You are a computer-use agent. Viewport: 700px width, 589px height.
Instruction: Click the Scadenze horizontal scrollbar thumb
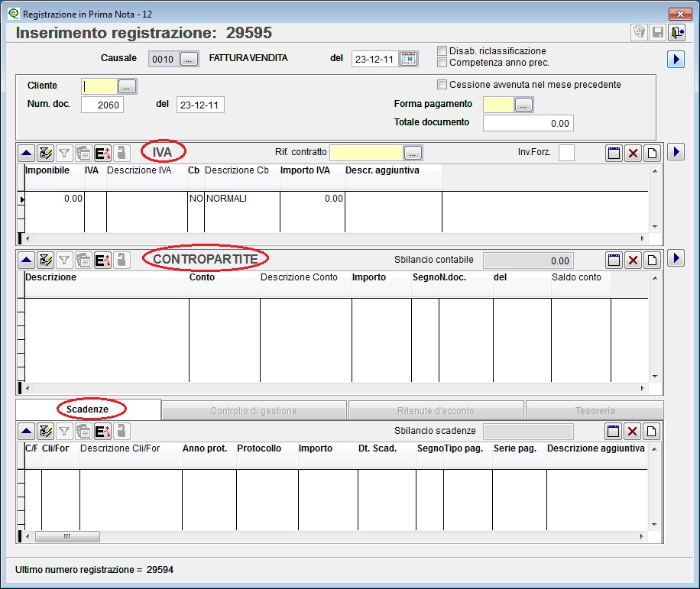(x=67, y=537)
